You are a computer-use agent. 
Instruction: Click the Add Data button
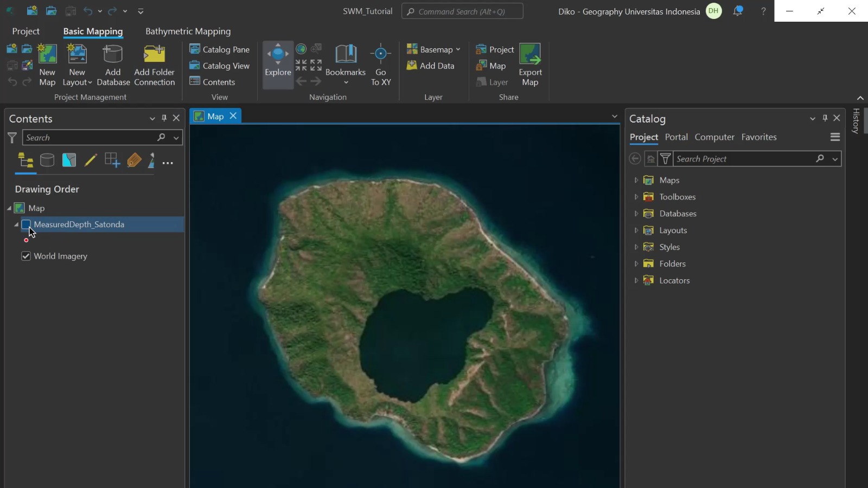pyautogui.click(x=431, y=66)
